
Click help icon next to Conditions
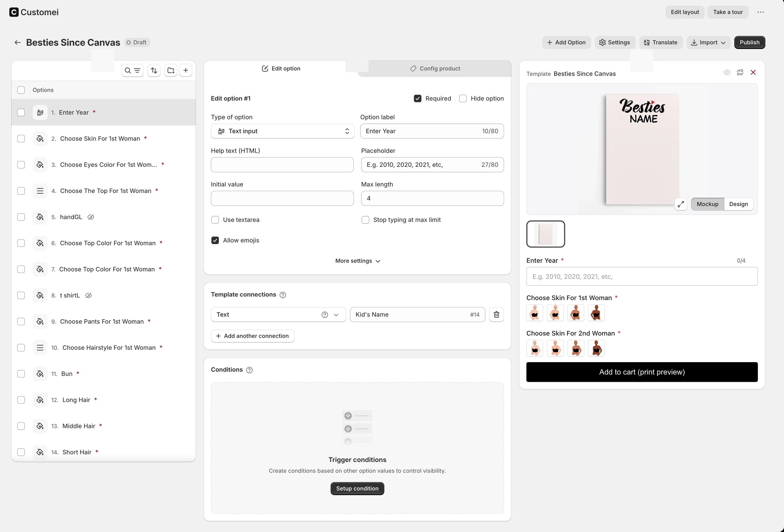pos(249,370)
